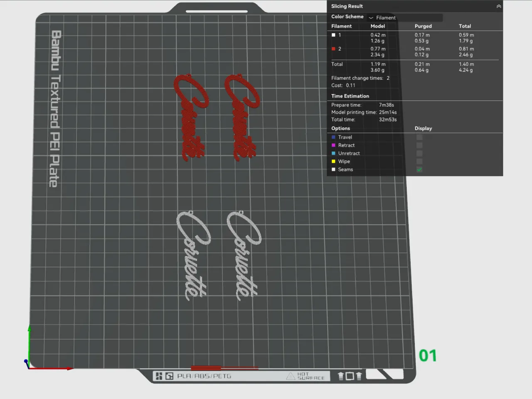Click the 0.21 m total purged length
Image resolution: width=532 pixels, height=399 pixels.
coord(422,64)
